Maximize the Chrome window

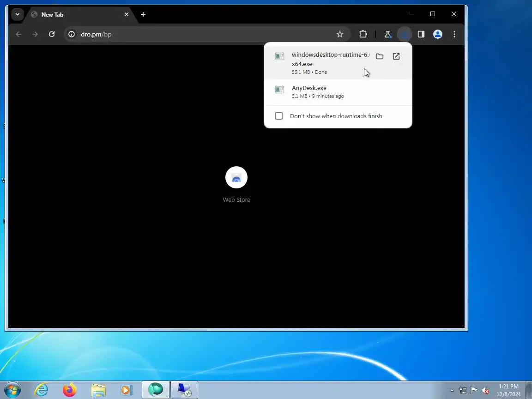point(433,14)
